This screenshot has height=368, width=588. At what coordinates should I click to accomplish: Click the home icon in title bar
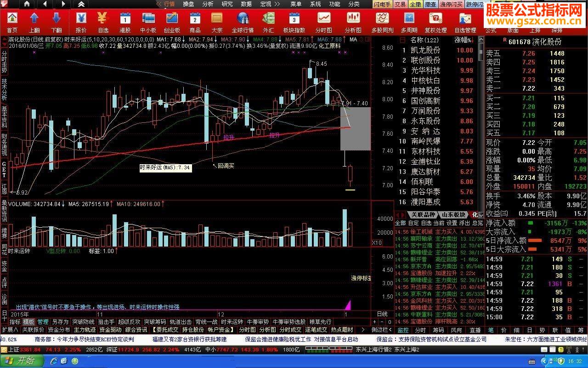pos(27,4)
